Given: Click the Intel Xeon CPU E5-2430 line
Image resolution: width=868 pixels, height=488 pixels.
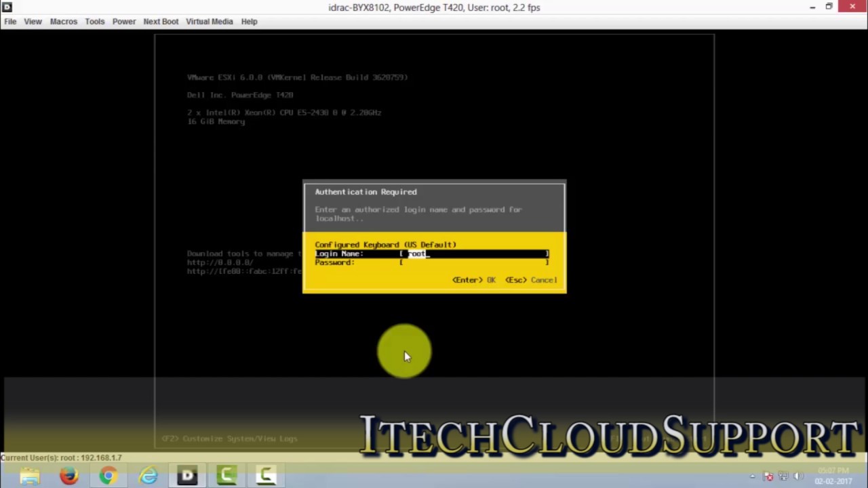Looking at the screenshot, I should click(284, 113).
